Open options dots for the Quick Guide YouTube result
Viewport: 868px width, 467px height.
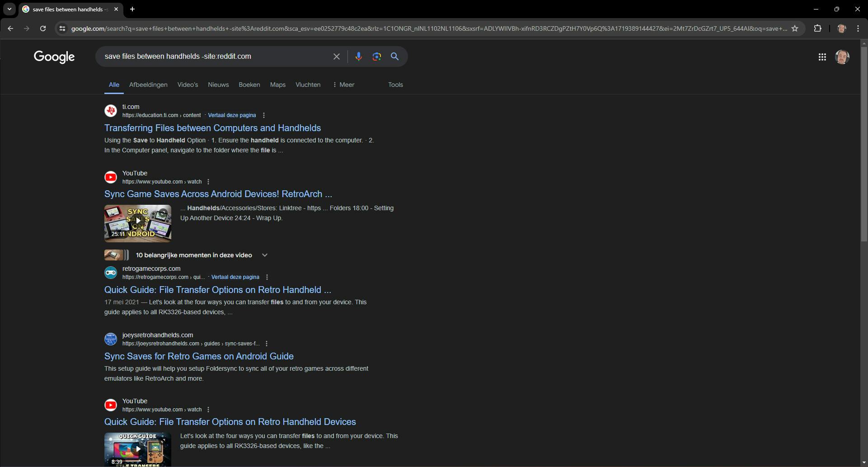pos(208,410)
